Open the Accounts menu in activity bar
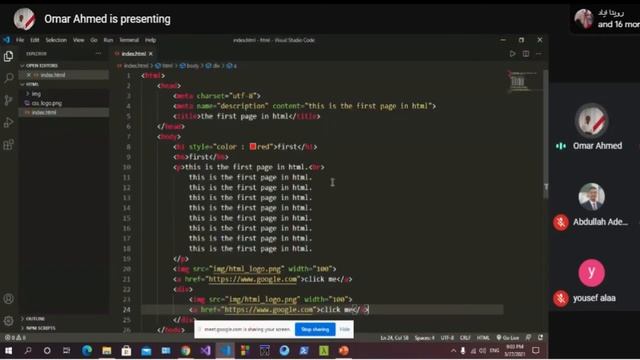The image size is (640, 360). point(8,299)
